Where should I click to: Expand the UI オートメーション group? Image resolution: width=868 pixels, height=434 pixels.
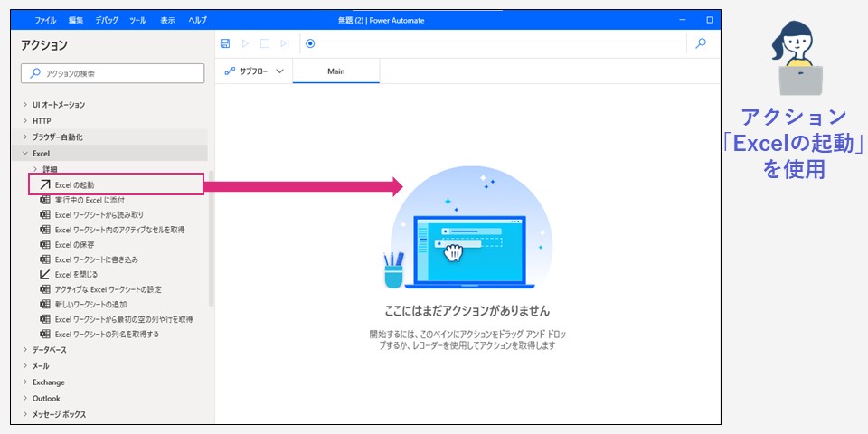(x=25, y=105)
